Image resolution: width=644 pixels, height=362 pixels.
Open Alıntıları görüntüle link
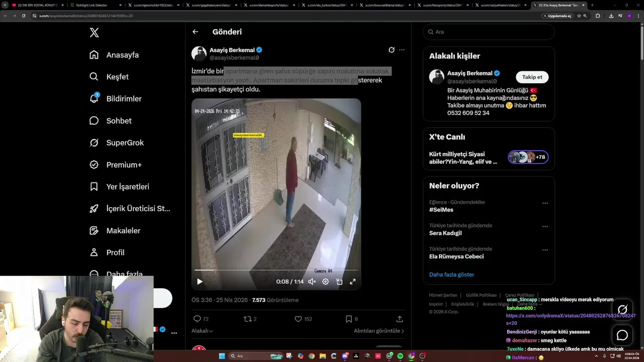point(379,331)
